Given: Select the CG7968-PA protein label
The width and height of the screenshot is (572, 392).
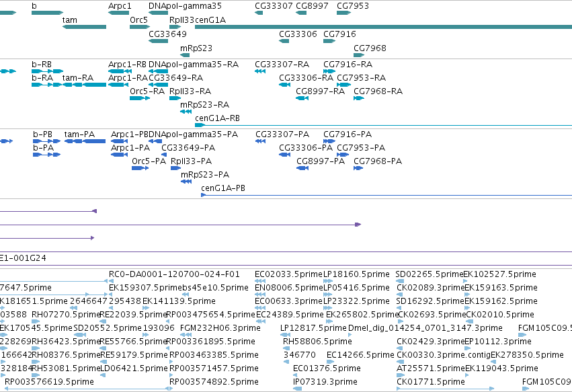Looking at the screenshot, I should [378, 161].
